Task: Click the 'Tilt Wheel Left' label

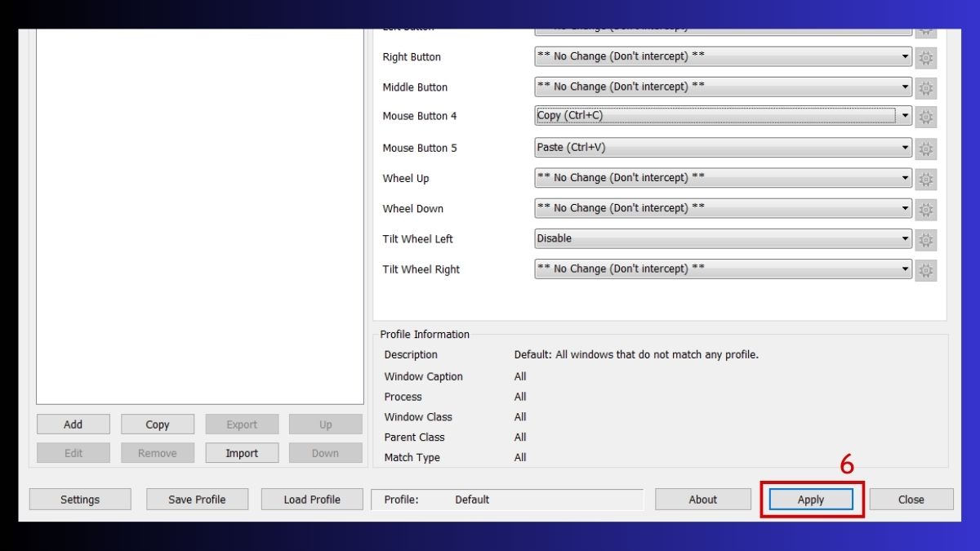Action: (x=417, y=239)
